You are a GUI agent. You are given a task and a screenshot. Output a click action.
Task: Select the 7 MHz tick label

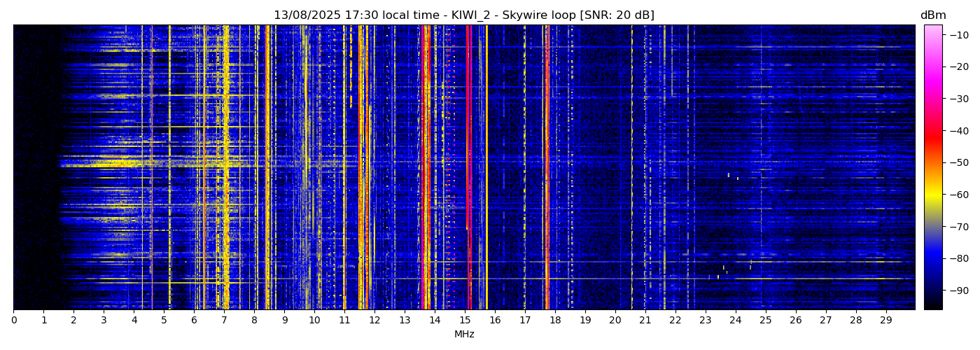224,321
